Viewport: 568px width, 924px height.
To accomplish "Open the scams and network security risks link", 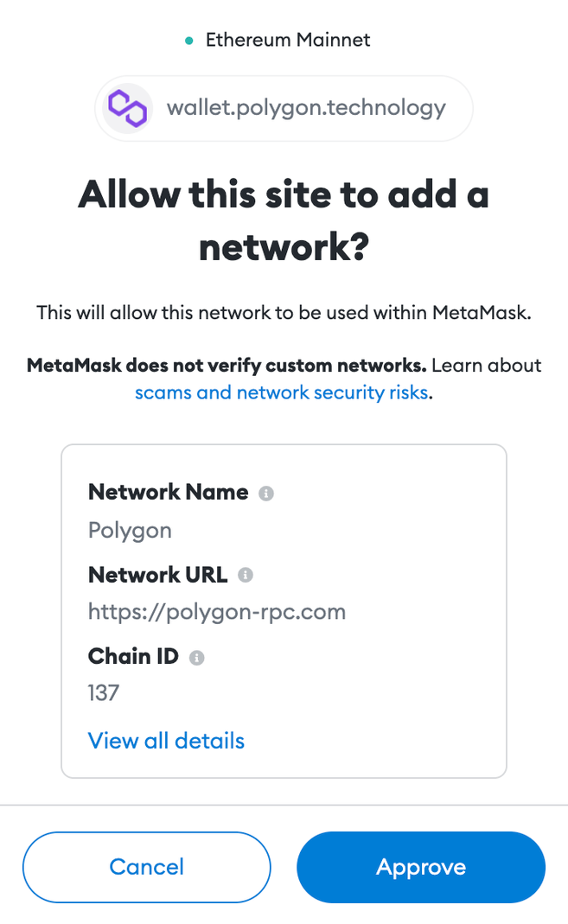I will (x=282, y=392).
